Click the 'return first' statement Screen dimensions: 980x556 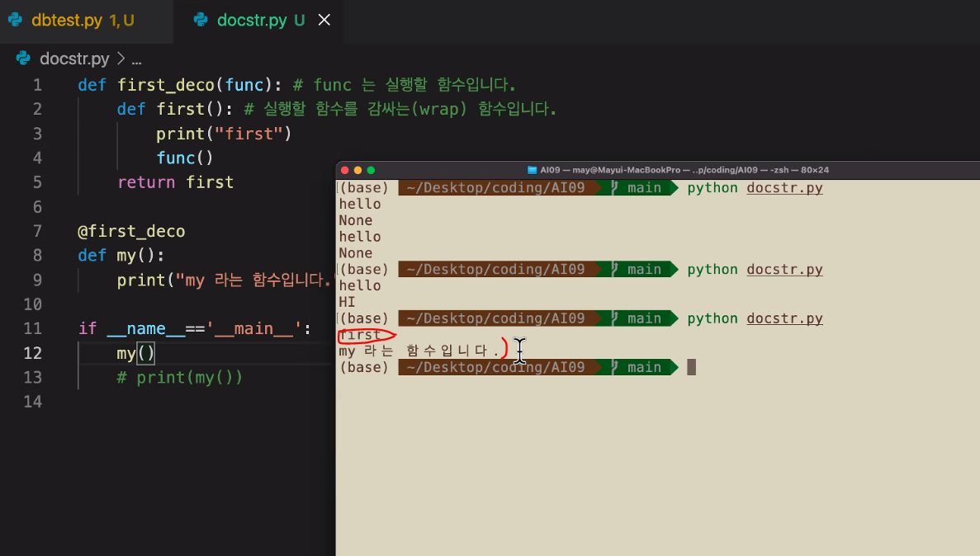pyautogui.click(x=176, y=182)
